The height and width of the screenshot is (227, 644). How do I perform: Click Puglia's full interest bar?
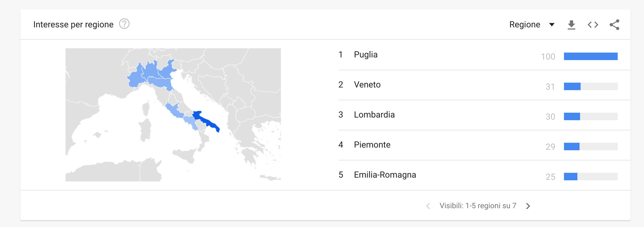(591, 56)
